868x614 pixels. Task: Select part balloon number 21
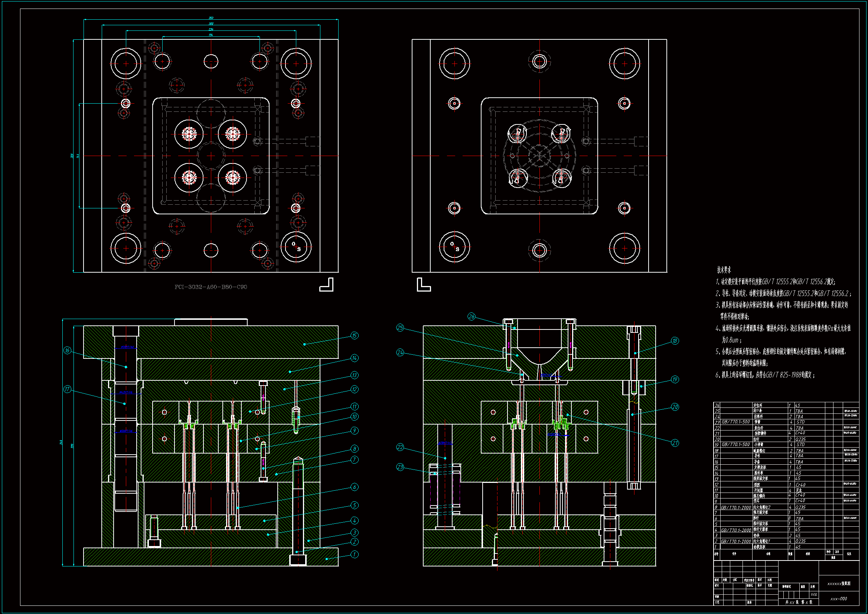[x=675, y=443]
